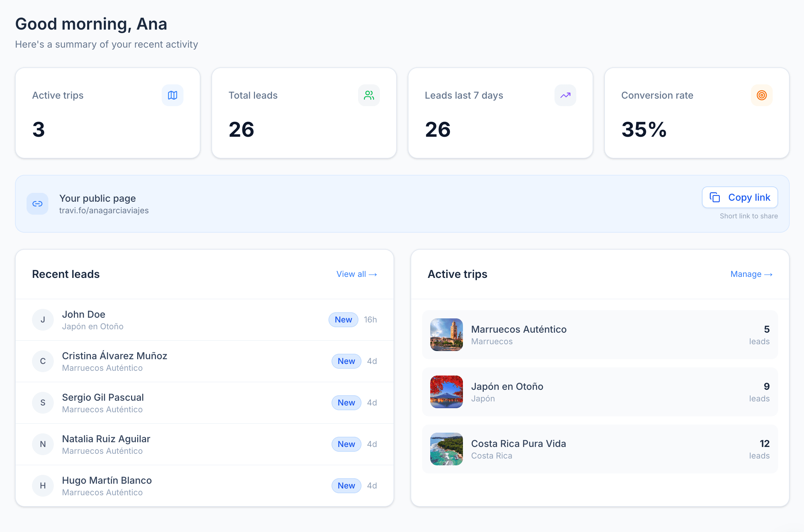Click the map icon on Active trips card
This screenshot has height=532, width=804.
[x=173, y=95]
